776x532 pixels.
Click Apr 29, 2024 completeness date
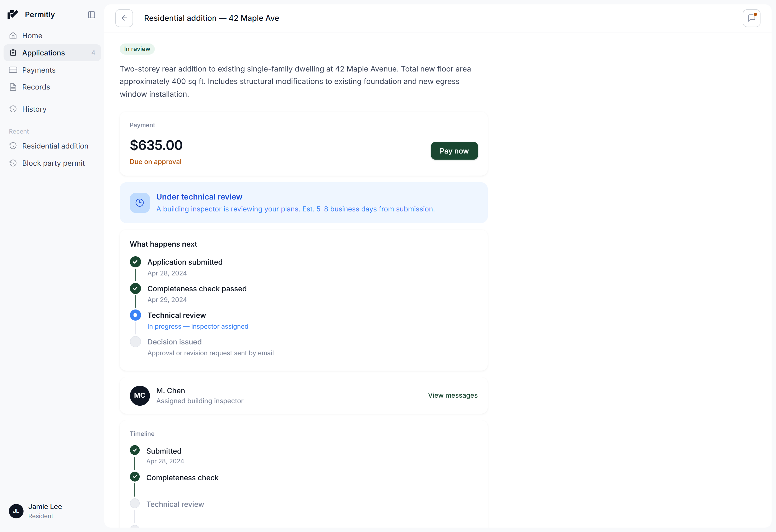pyautogui.click(x=167, y=300)
